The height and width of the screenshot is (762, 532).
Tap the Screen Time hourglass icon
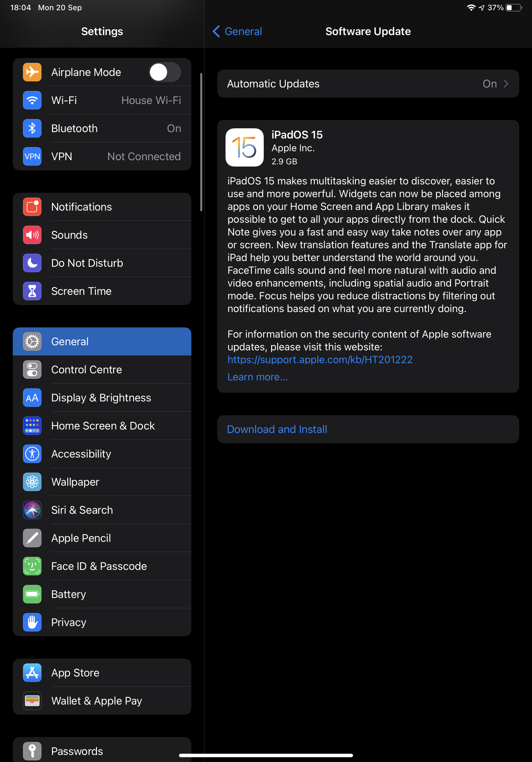click(x=32, y=291)
